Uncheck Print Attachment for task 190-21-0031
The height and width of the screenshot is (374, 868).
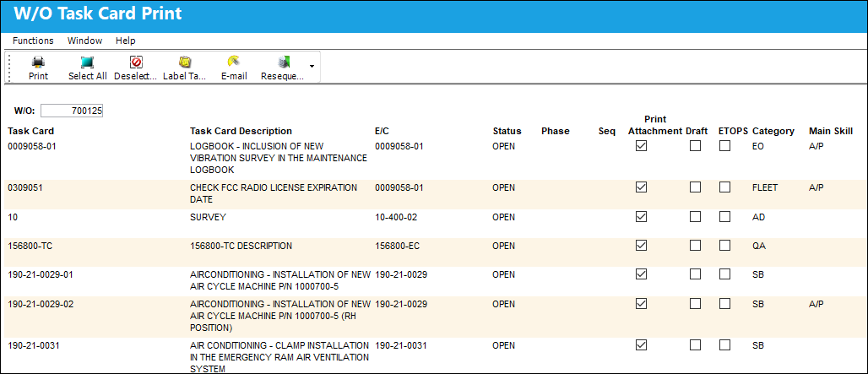(x=641, y=345)
